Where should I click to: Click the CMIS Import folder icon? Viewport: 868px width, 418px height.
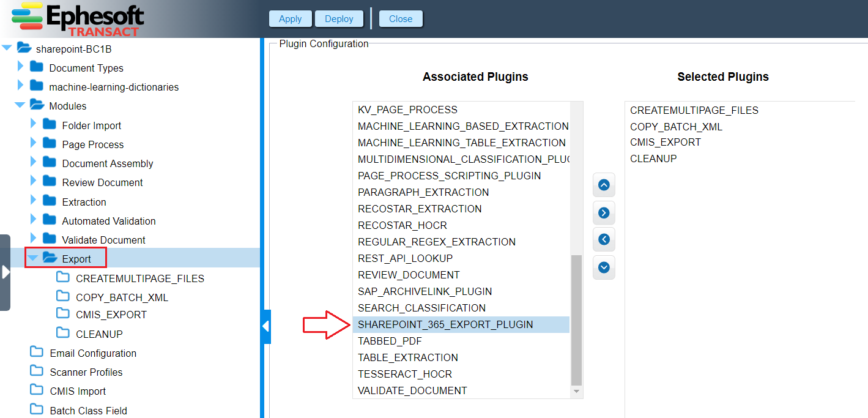[37, 390]
